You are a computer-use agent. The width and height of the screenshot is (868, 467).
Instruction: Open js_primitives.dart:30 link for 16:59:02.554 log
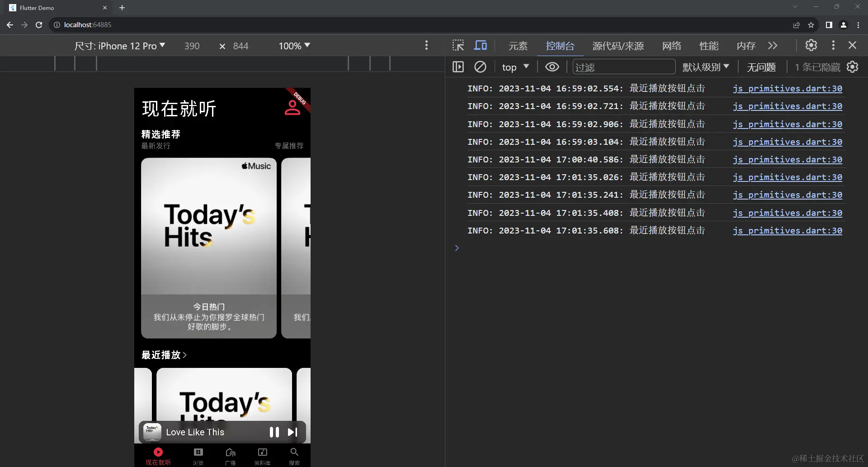pyautogui.click(x=788, y=89)
